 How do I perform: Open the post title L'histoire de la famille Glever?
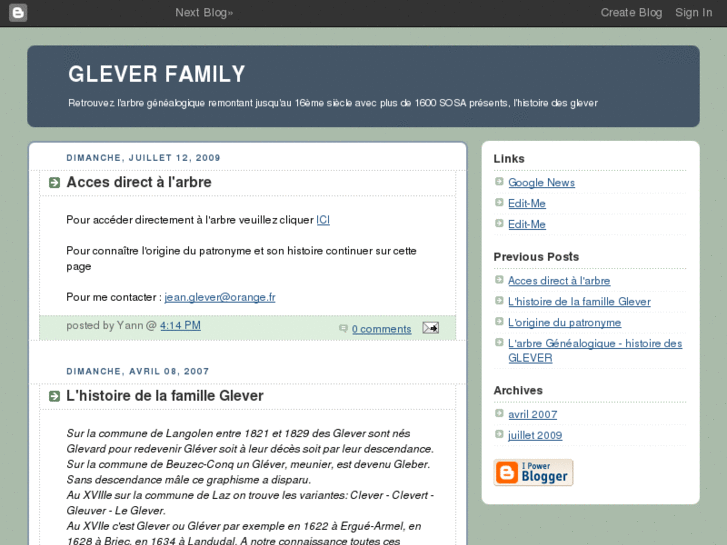tap(165, 396)
